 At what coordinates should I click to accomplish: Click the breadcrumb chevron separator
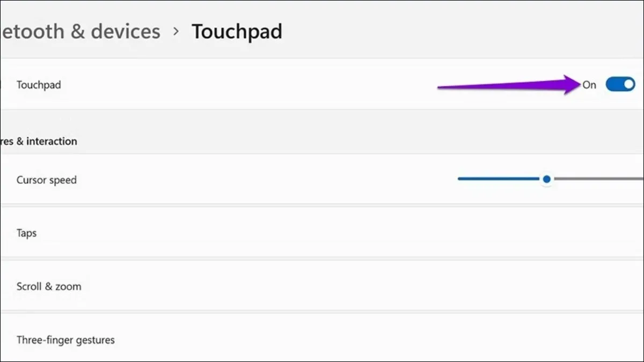[x=177, y=32]
